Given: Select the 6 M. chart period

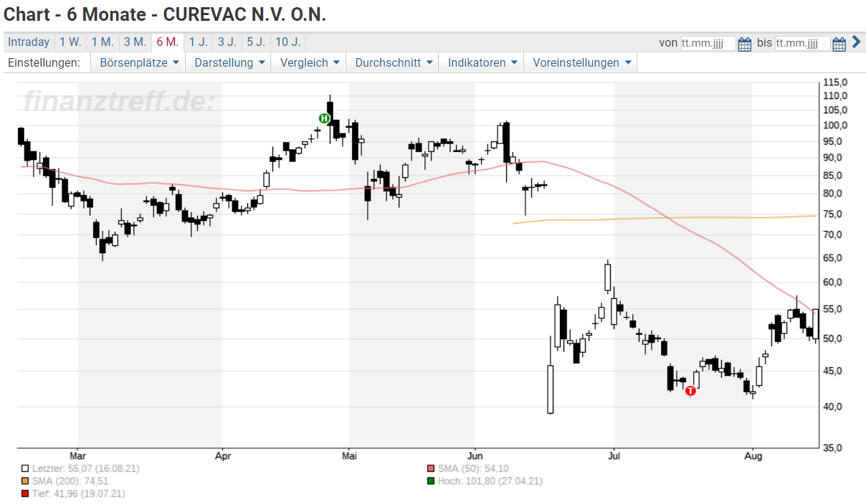Looking at the screenshot, I should (x=167, y=42).
